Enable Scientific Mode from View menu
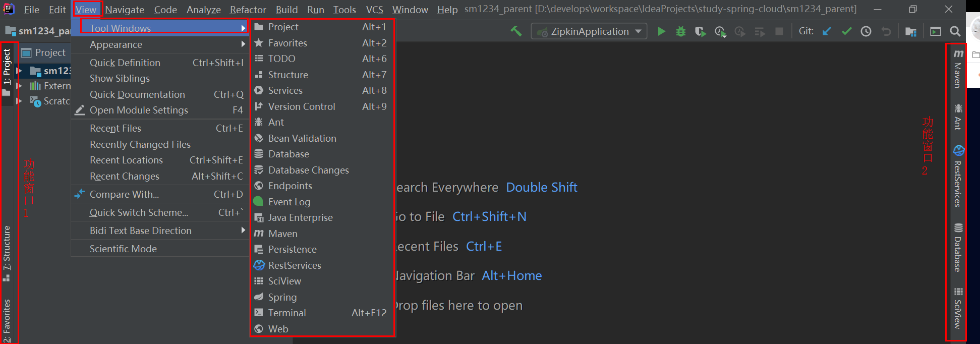 pyautogui.click(x=160, y=249)
